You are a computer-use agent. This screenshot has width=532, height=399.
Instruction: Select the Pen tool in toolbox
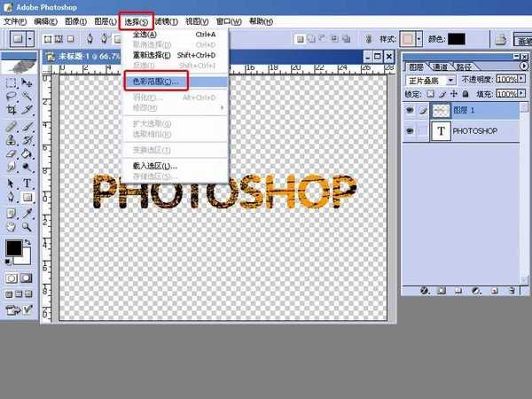point(12,197)
